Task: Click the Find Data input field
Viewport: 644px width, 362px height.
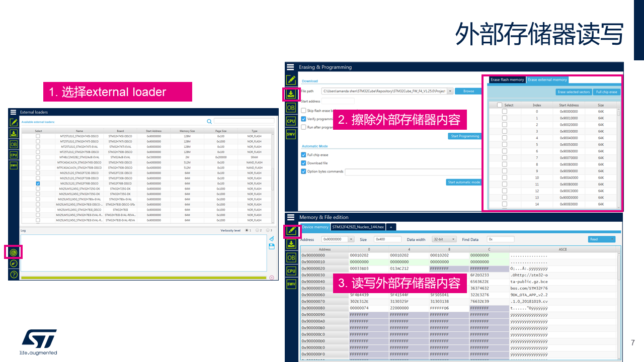Action: coord(500,239)
